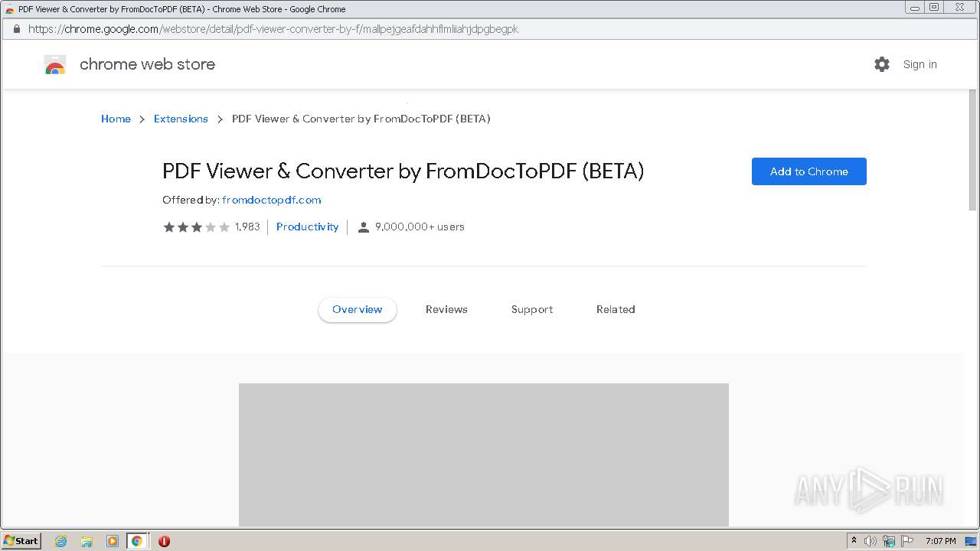The height and width of the screenshot is (551, 980).
Task: Open the Support tab
Action: tap(532, 309)
